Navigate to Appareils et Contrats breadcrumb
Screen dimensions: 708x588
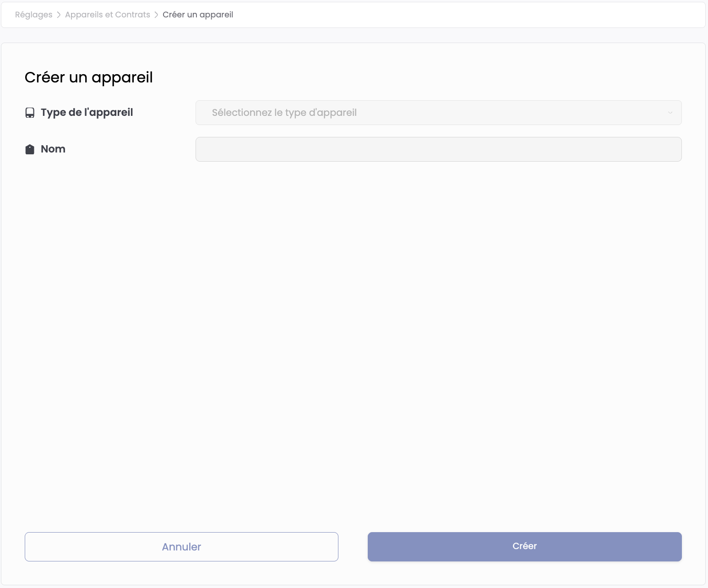(108, 15)
